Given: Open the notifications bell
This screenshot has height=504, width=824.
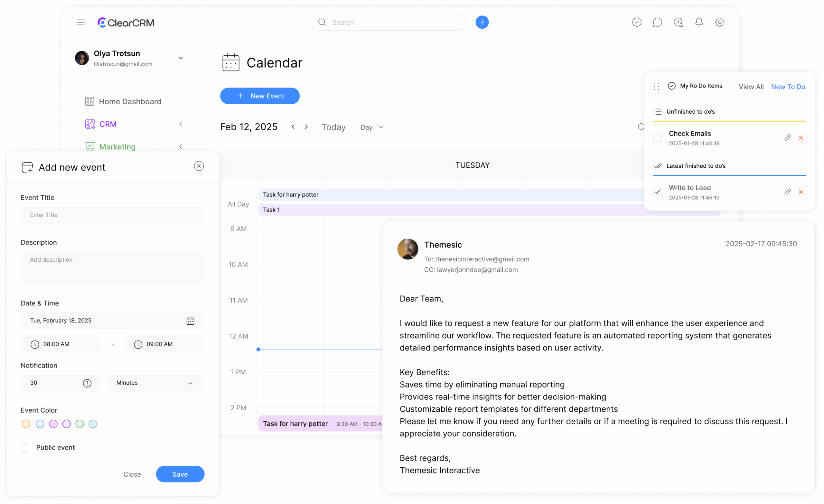Looking at the screenshot, I should coord(698,23).
